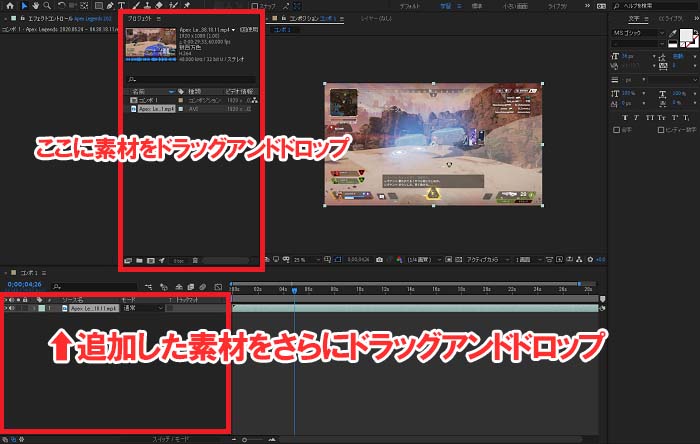
Task: Click the graph editor icon in timeline header
Action: pos(218,287)
